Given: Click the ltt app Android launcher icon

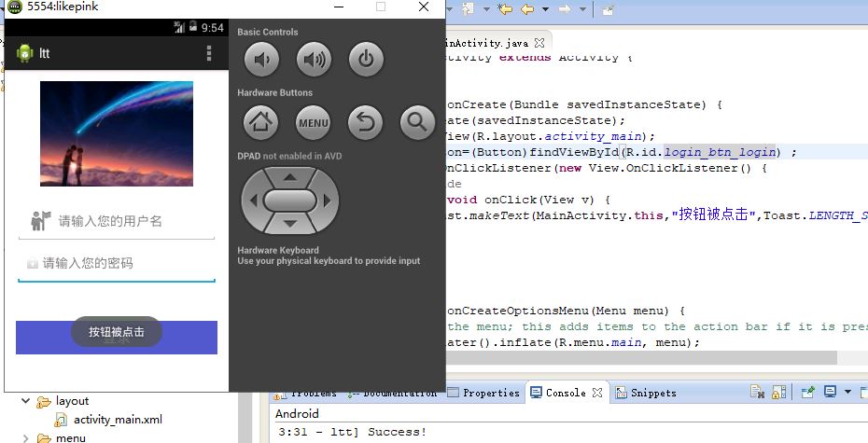Looking at the screenshot, I should (25, 53).
